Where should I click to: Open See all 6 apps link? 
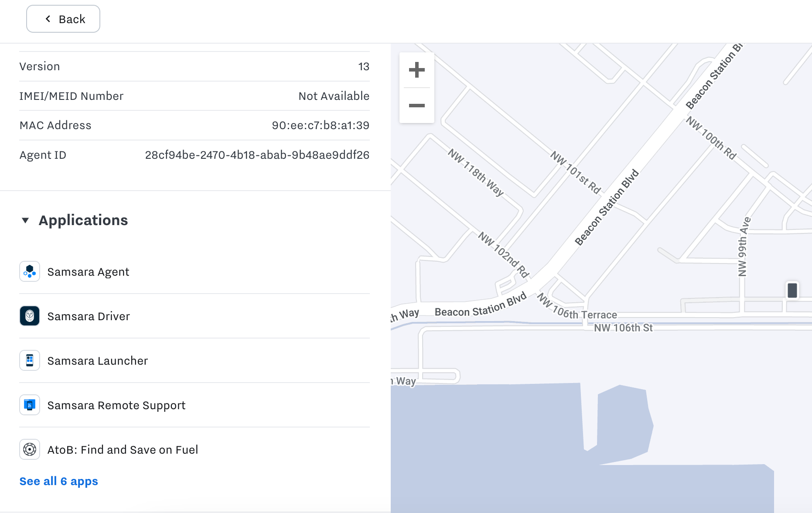pyautogui.click(x=59, y=481)
